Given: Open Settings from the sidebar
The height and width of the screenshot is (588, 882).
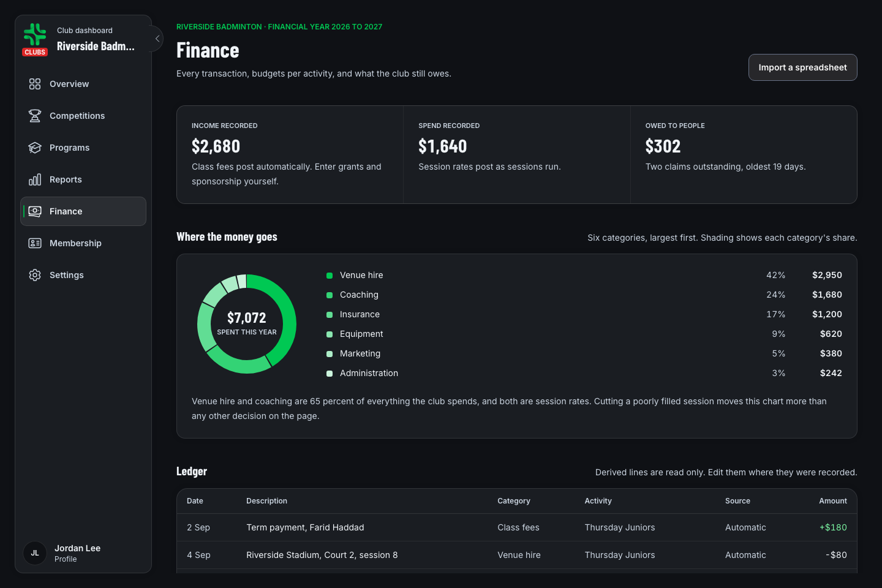Looking at the screenshot, I should point(83,275).
